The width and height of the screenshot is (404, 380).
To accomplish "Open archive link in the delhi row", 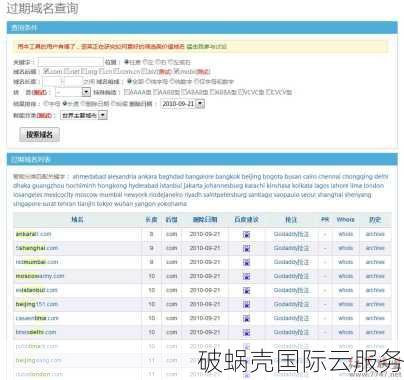I will 375,332.
